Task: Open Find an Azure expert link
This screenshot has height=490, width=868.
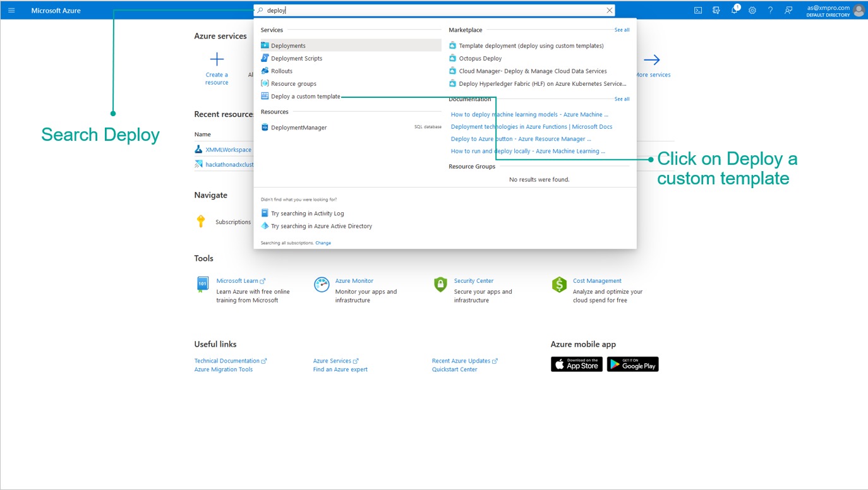Action: (340, 369)
